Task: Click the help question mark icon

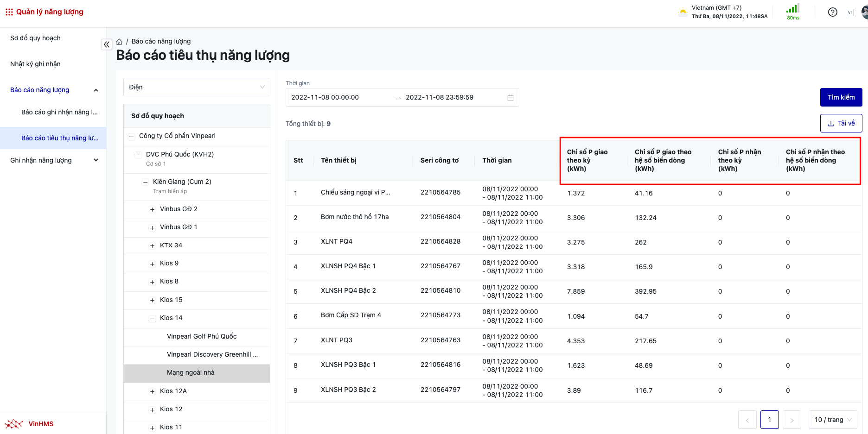Action: point(832,12)
